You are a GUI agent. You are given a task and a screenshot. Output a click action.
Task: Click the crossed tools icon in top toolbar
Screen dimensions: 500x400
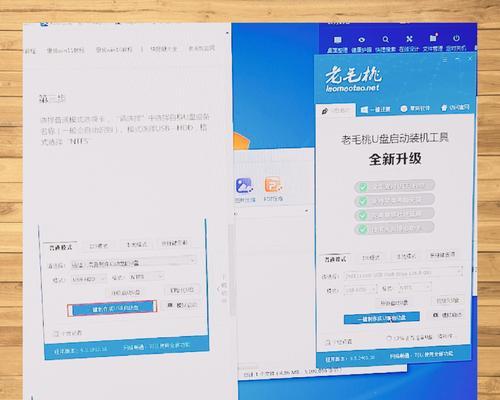click(x=409, y=39)
